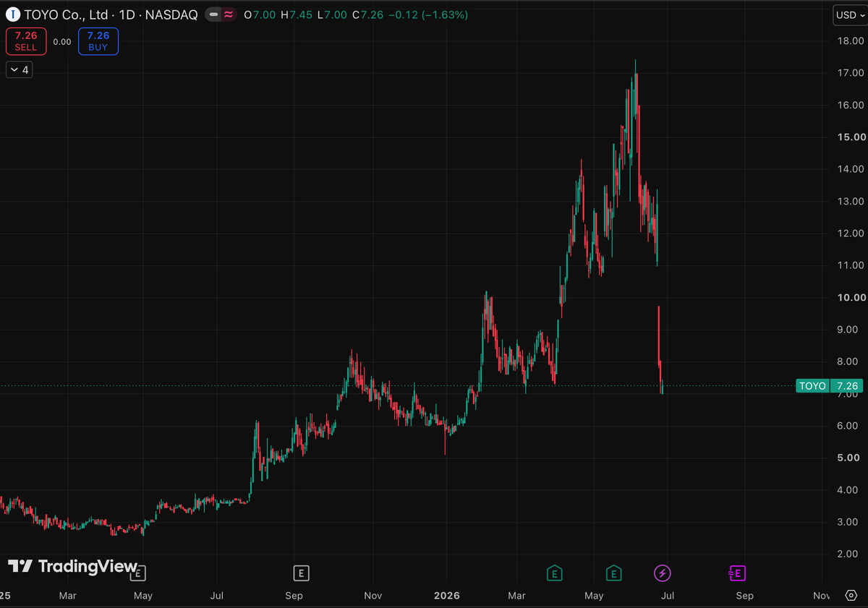Click the second green earnings E marker
Screen dimensions: 868x608
[613, 573]
